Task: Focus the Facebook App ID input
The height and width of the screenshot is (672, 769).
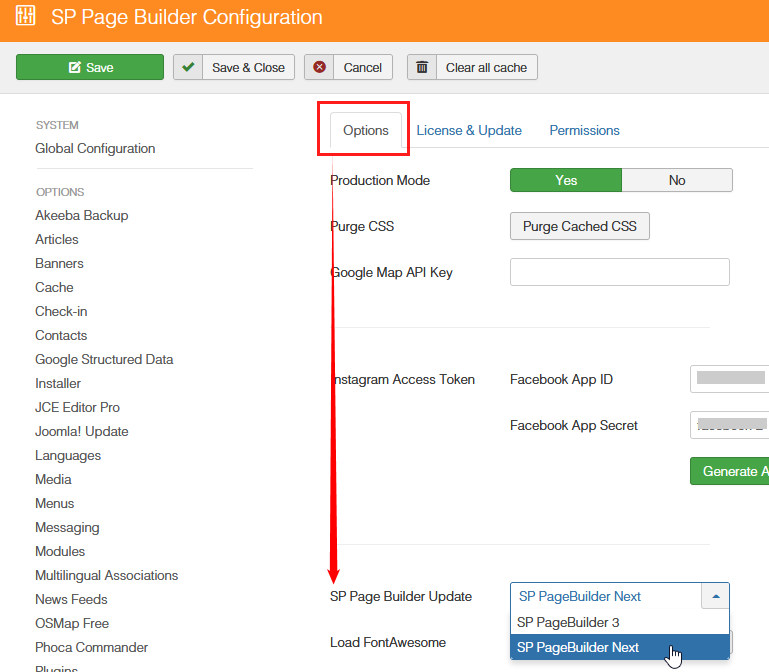Action: pyautogui.click(x=729, y=379)
